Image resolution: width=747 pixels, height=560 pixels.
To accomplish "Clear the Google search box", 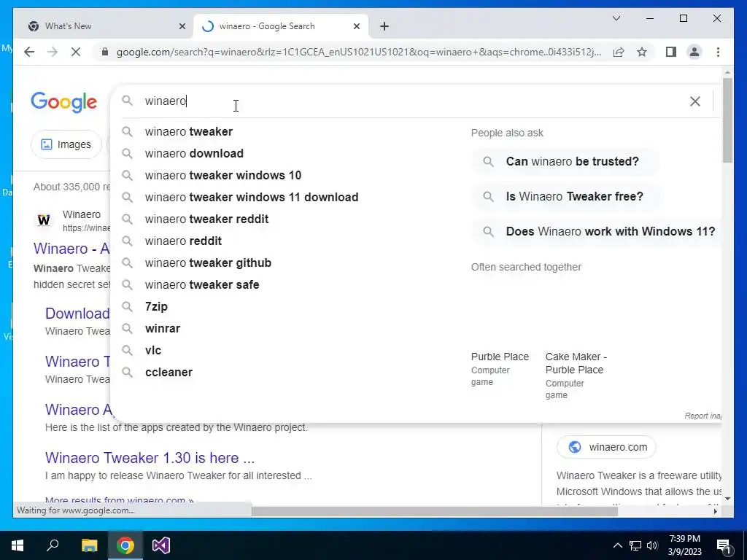I will coord(695,101).
